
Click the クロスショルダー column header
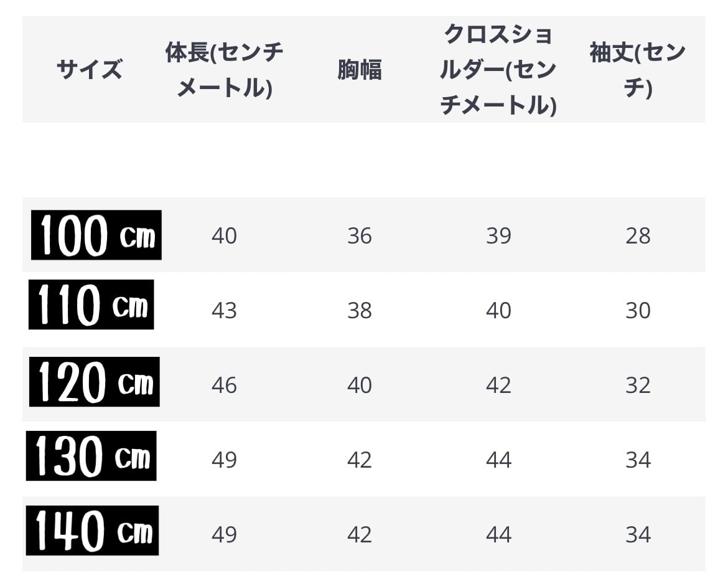click(x=498, y=70)
